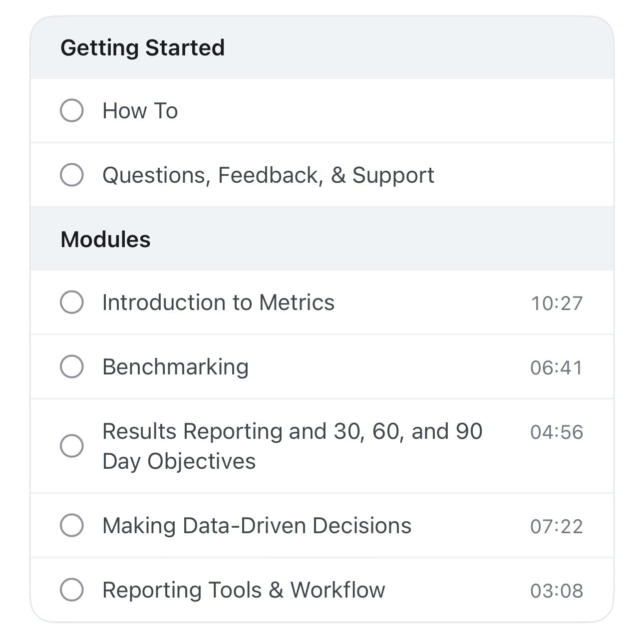Viewport: 644px width, 644px height.
Task: Open the Benchmarking module
Action: [175, 366]
